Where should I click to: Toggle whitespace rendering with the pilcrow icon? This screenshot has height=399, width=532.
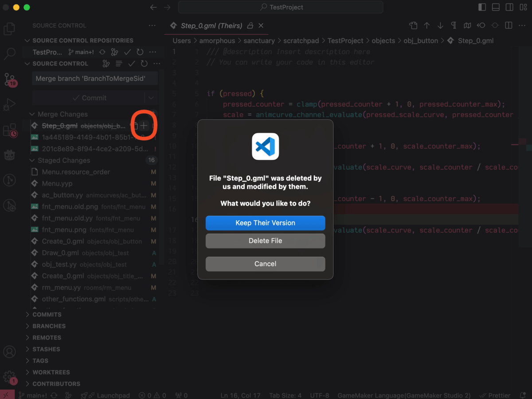click(x=454, y=26)
